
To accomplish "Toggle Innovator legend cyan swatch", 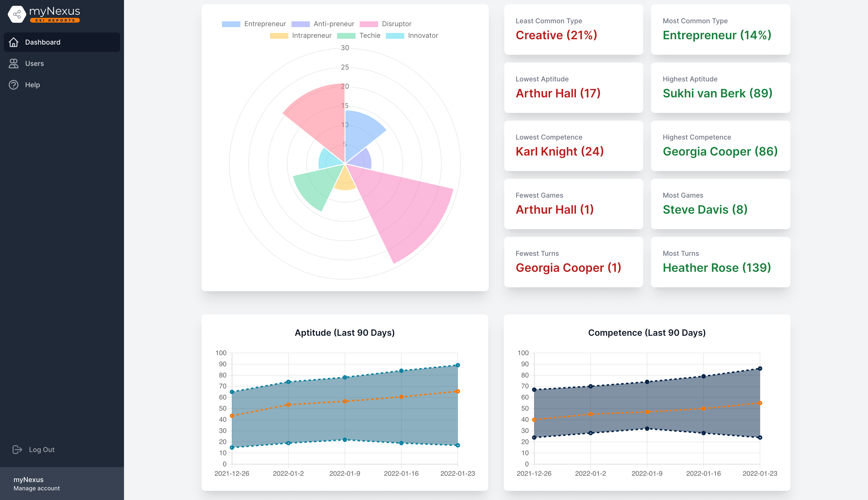I will 395,36.
